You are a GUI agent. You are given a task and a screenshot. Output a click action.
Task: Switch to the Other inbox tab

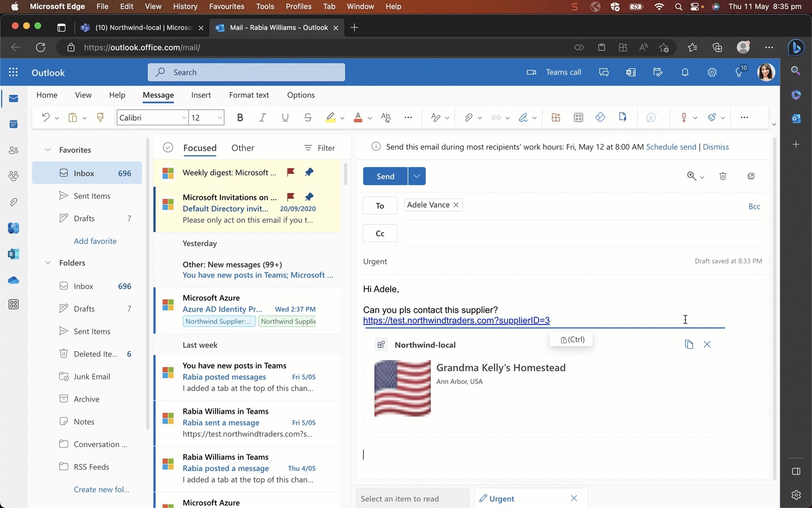pyautogui.click(x=243, y=148)
